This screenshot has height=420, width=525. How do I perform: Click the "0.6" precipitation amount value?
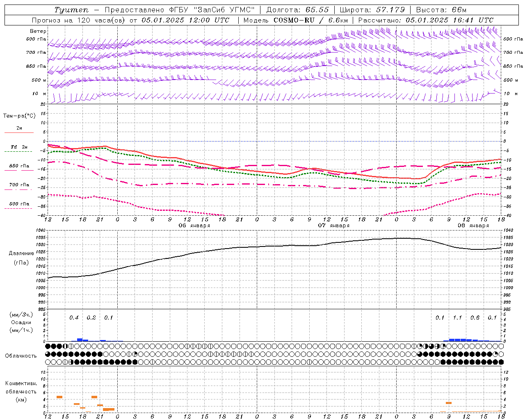click(x=475, y=317)
